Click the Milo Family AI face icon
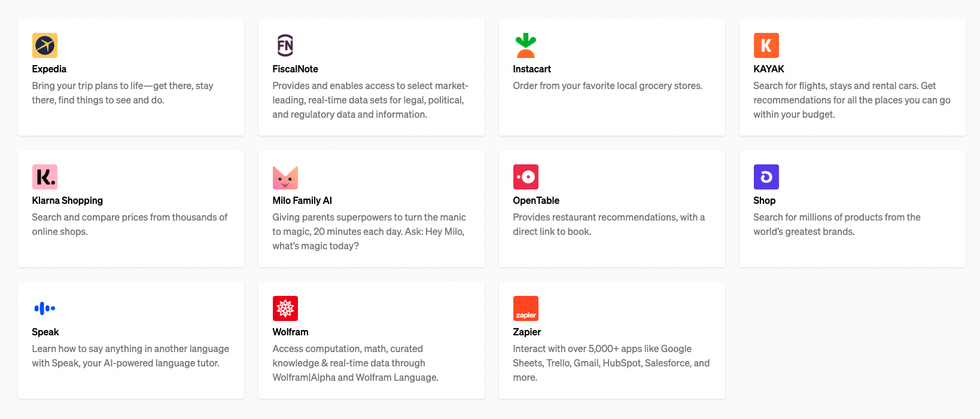This screenshot has width=980, height=419. tap(285, 177)
